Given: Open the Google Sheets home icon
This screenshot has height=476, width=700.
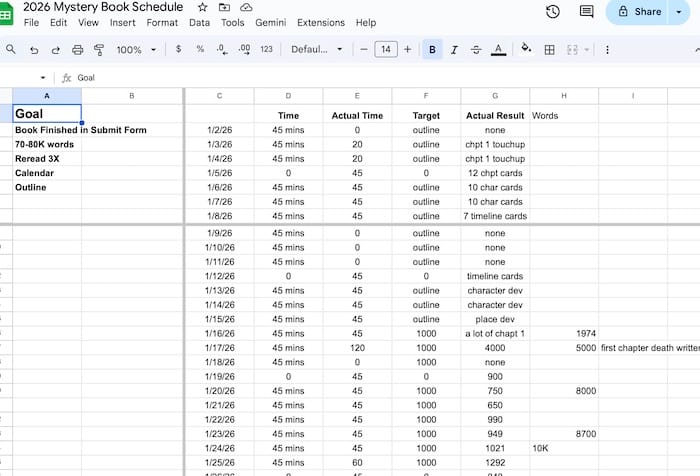Looking at the screenshot, I should click(5, 14).
